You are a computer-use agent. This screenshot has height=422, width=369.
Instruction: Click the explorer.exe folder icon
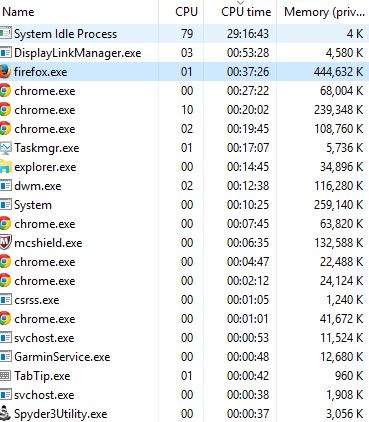click(5, 167)
